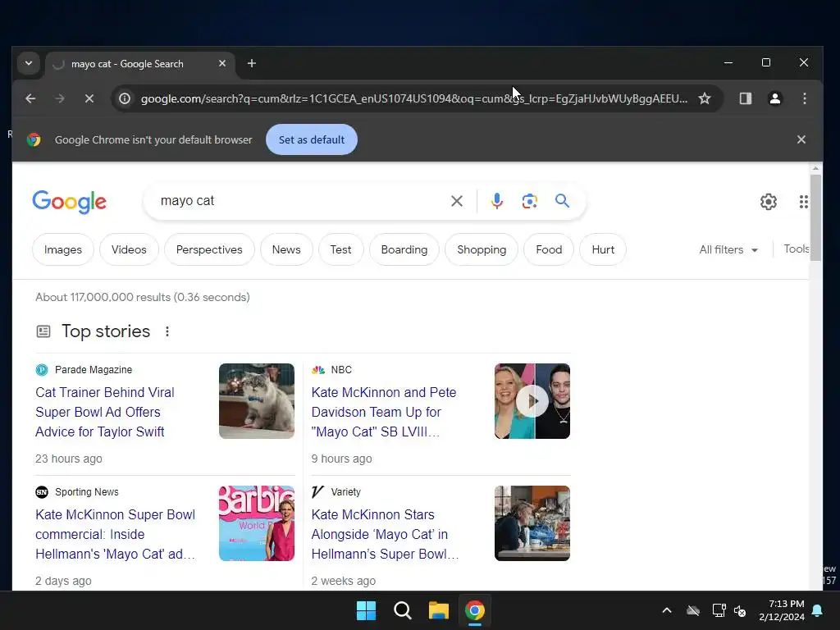Bookmark this page with the star icon

(x=705, y=98)
